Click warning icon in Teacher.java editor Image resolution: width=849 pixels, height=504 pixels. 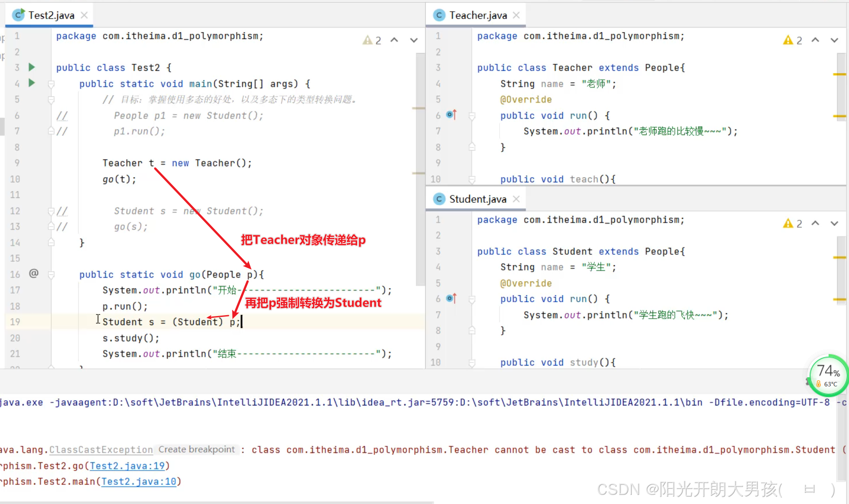pyautogui.click(x=788, y=40)
